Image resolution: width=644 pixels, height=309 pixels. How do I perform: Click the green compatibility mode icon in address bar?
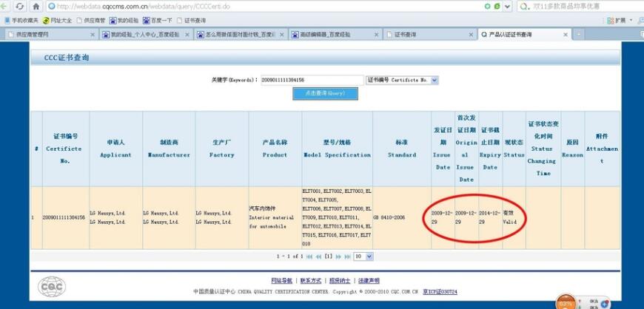497,7
